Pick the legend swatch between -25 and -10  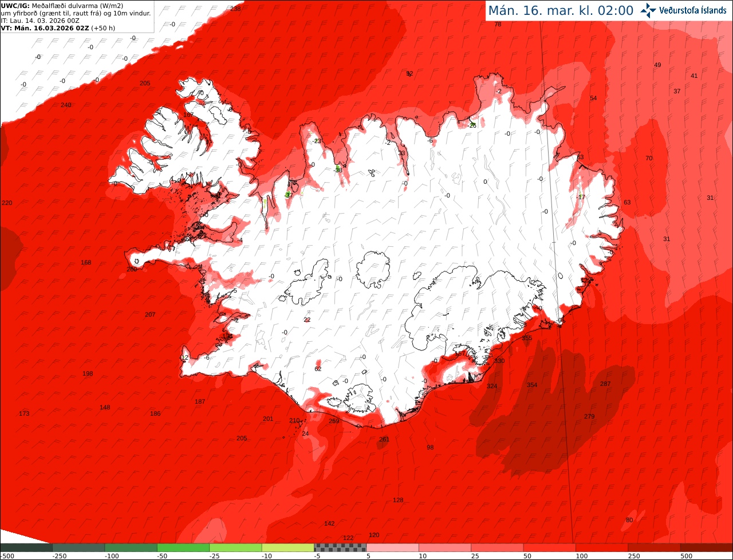pyautogui.click(x=235, y=547)
